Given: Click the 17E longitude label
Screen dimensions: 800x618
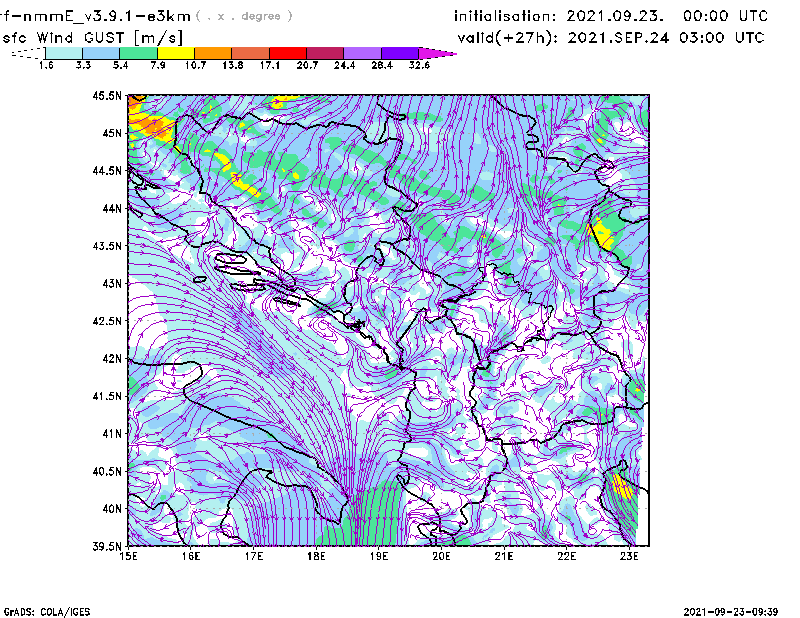Looking at the screenshot, I should click(254, 556).
